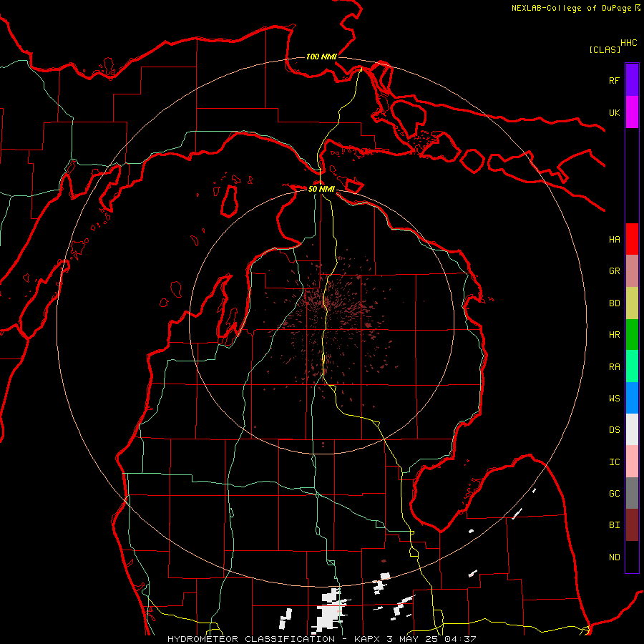Click the 'HHC' product code text
The height and width of the screenshot is (644, 644).
pos(629,43)
